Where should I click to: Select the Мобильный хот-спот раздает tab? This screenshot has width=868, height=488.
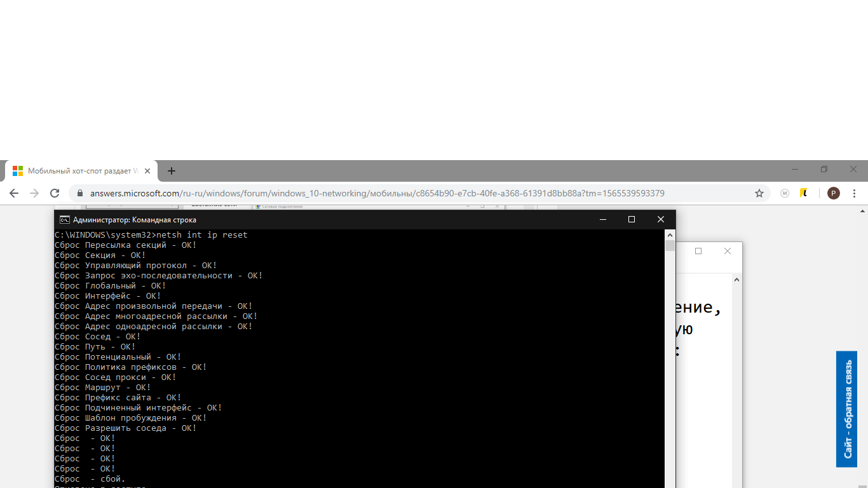(x=81, y=171)
